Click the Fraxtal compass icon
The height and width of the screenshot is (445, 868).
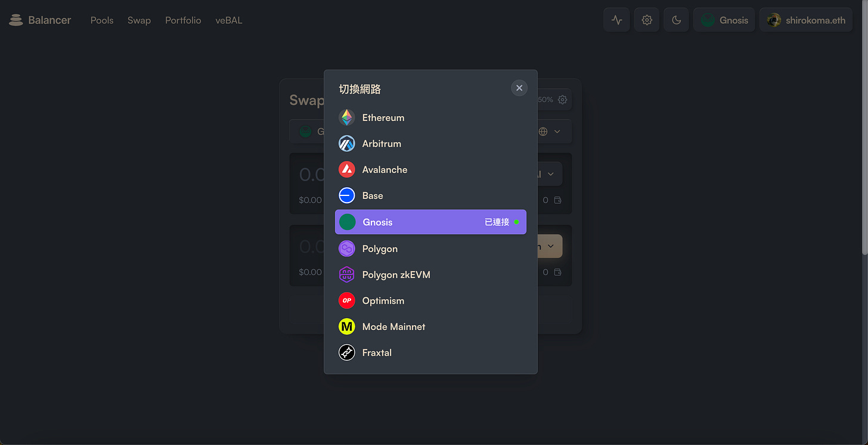346,352
